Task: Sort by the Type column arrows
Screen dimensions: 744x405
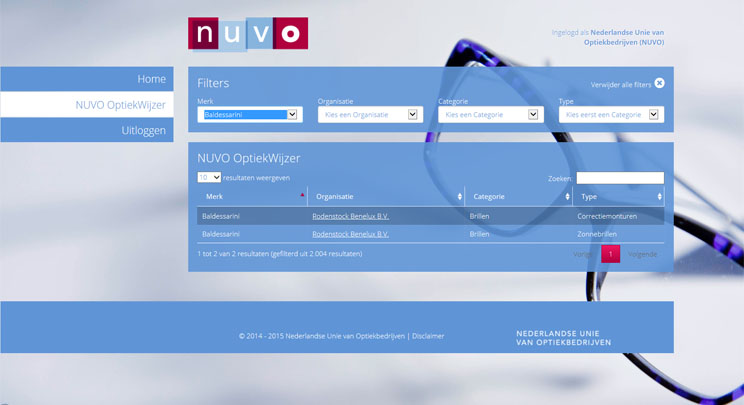Action: (x=659, y=197)
